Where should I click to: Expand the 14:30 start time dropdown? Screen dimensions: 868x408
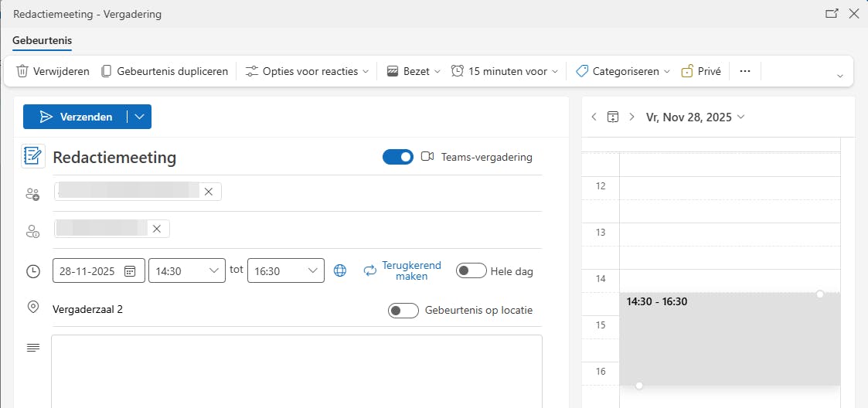(x=213, y=271)
